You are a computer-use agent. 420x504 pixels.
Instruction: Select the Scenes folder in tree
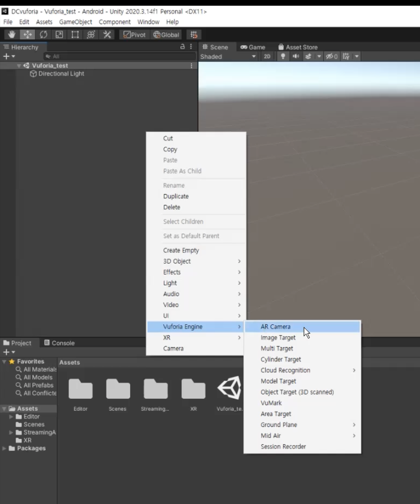tap(30, 425)
